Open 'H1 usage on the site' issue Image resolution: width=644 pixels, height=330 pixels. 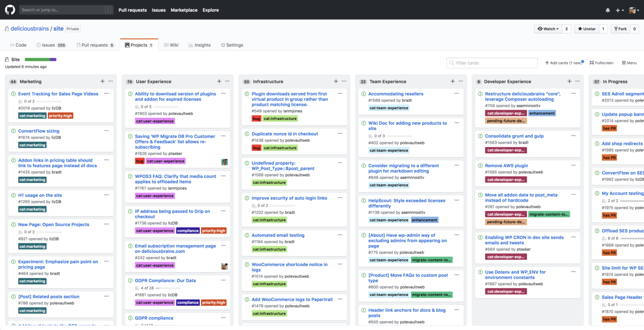pyautogui.click(x=40, y=195)
